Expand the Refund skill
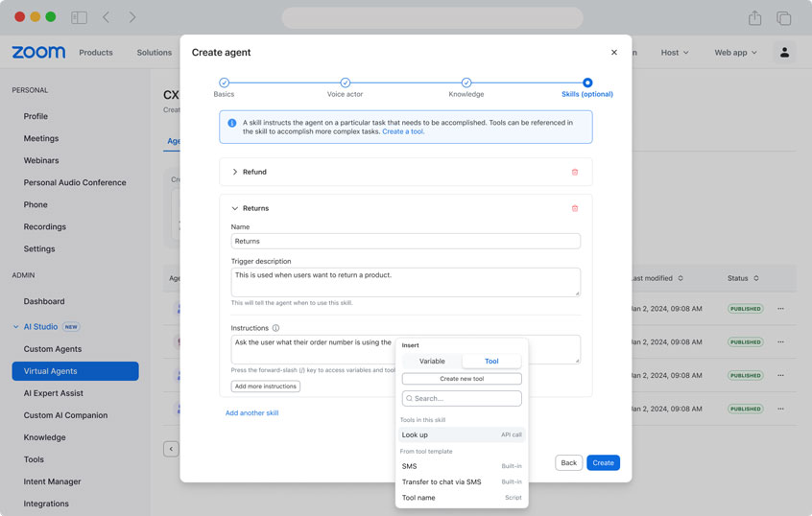The width and height of the screenshot is (812, 516). pyautogui.click(x=234, y=172)
